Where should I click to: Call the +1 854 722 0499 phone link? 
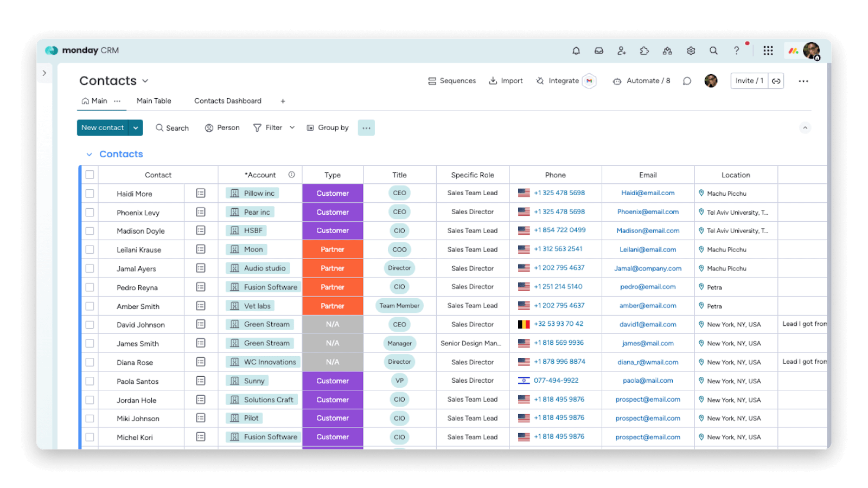(560, 230)
